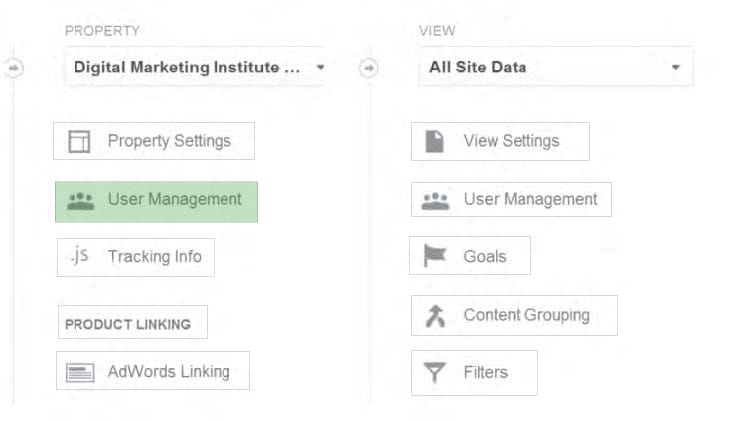Click the .js Tracking Info icon

click(x=79, y=255)
